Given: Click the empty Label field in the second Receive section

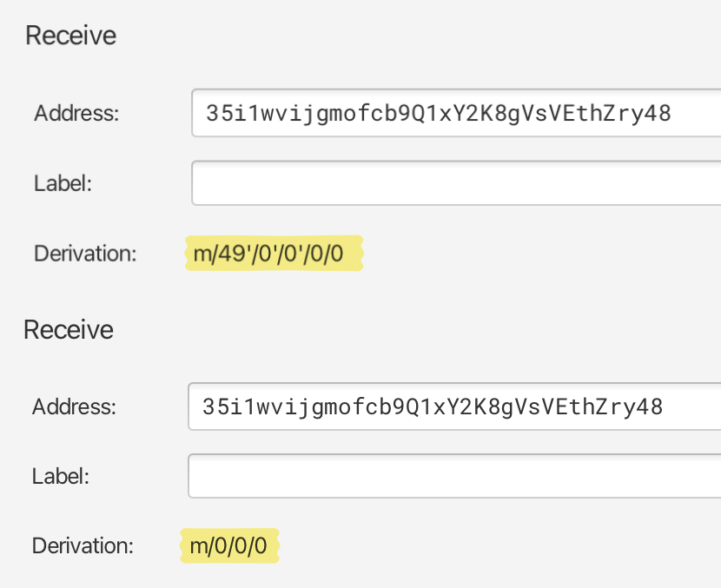Looking at the screenshot, I should [x=453, y=476].
